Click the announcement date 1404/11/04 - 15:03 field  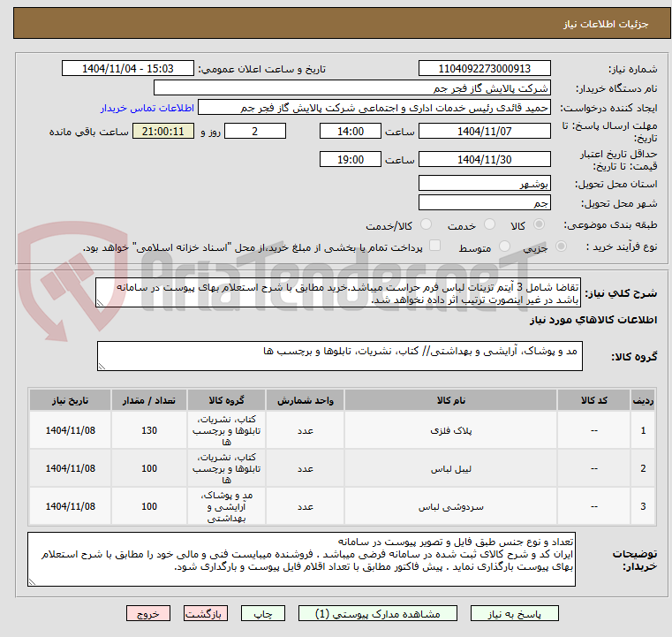[x=128, y=69]
